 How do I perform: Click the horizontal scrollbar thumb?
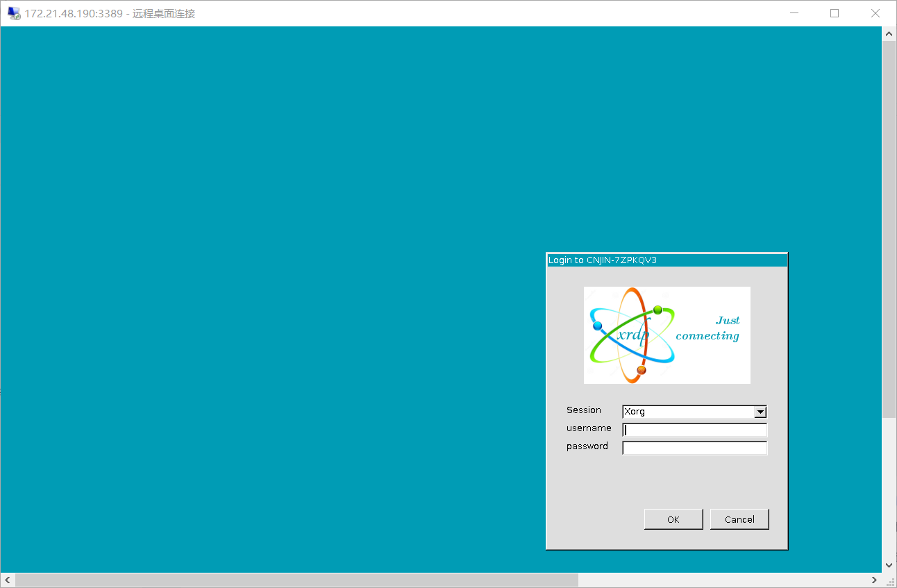296,580
